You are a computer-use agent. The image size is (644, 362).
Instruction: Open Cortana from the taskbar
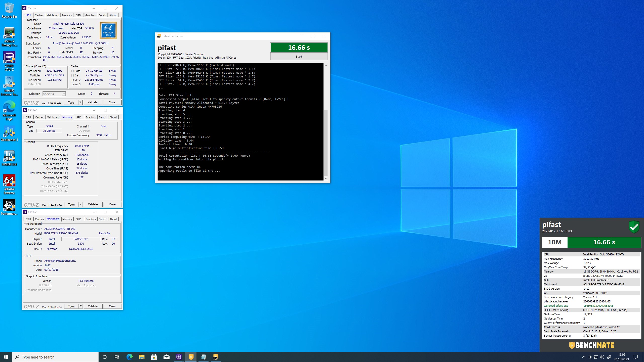[x=105, y=357]
